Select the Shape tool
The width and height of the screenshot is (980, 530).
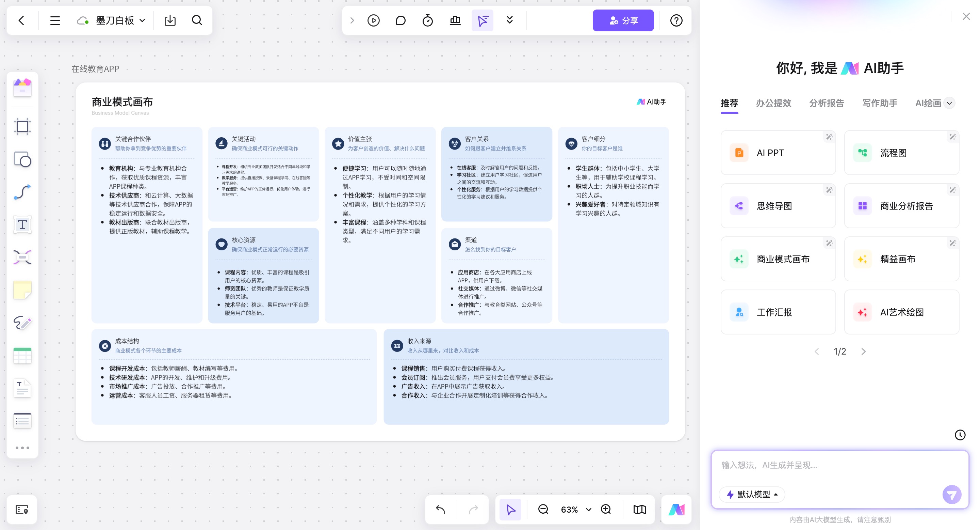tap(22, 159)
